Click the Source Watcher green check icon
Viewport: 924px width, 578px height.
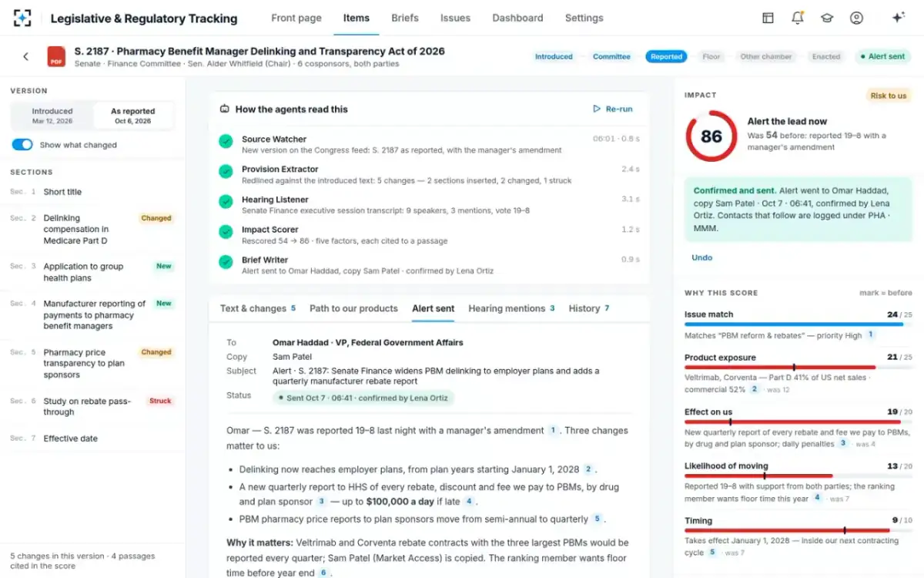point(226,142)
